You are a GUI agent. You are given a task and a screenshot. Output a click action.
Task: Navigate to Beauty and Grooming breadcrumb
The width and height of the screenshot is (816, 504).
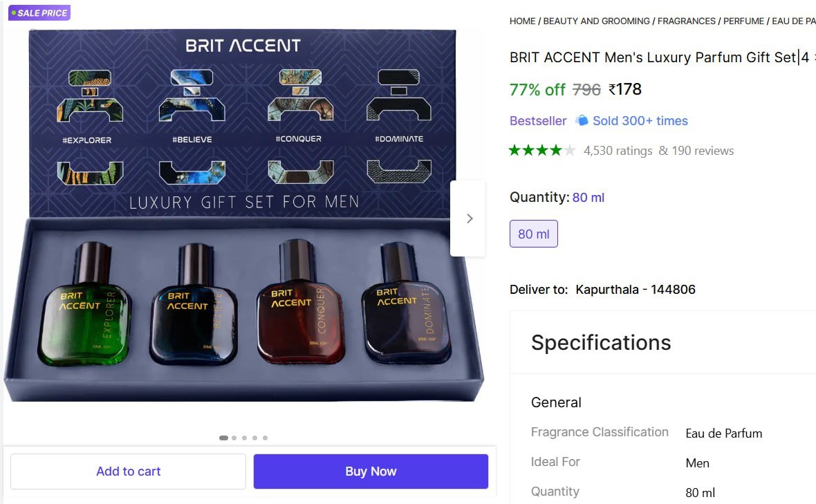[596, 21]
